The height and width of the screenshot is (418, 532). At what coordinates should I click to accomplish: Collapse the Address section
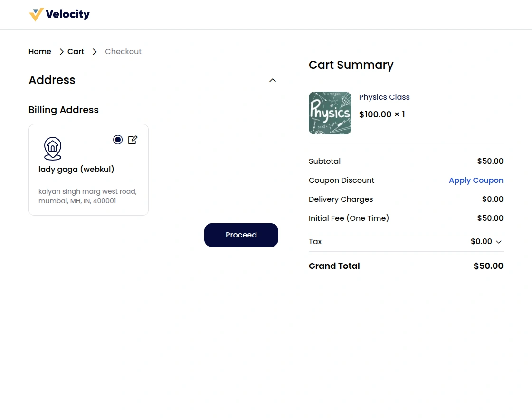click(x=273, y=80)
